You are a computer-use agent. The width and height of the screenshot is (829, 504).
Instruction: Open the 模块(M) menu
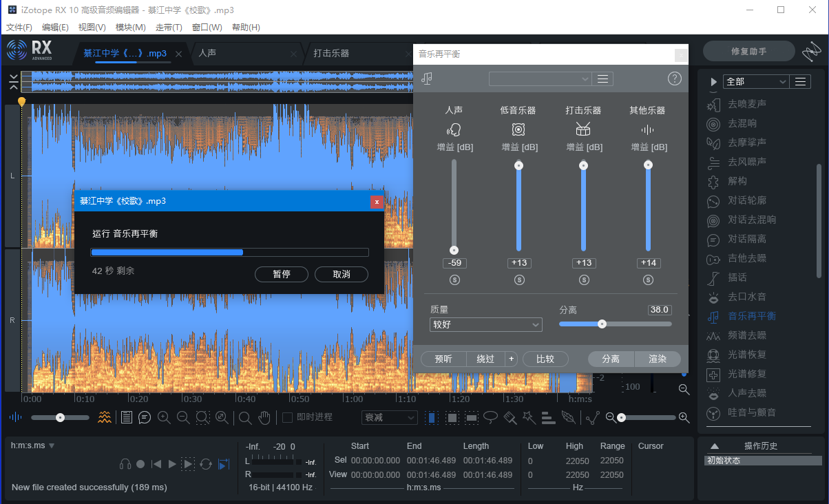(131, 28)
